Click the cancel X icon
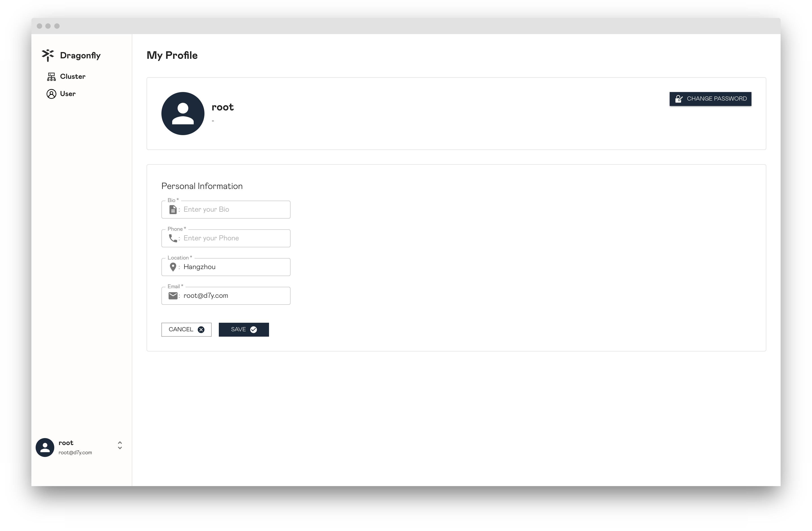This screenshot has width=812, height=531. pos(201,329)
